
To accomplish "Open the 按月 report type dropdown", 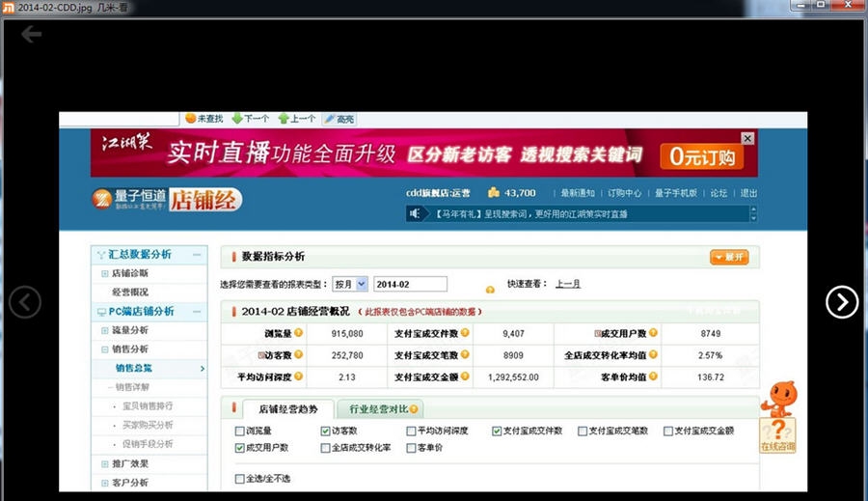I will click(350, 285).
